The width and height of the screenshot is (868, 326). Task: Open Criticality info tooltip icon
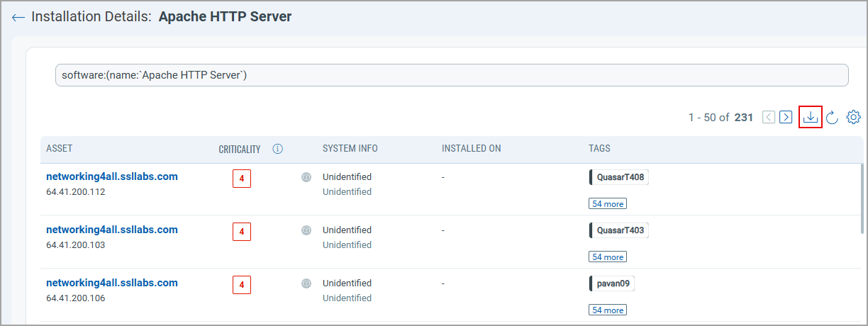click(278, 149)
